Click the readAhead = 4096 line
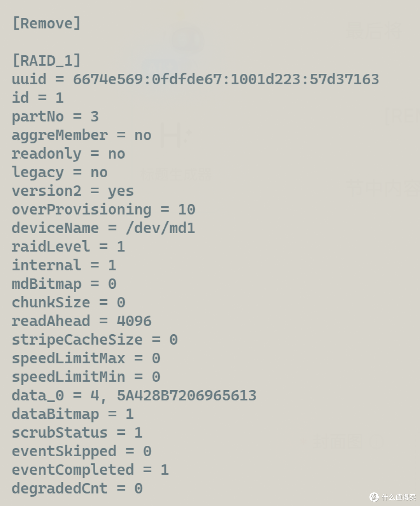420x506 pixels. tap(82, 321)
